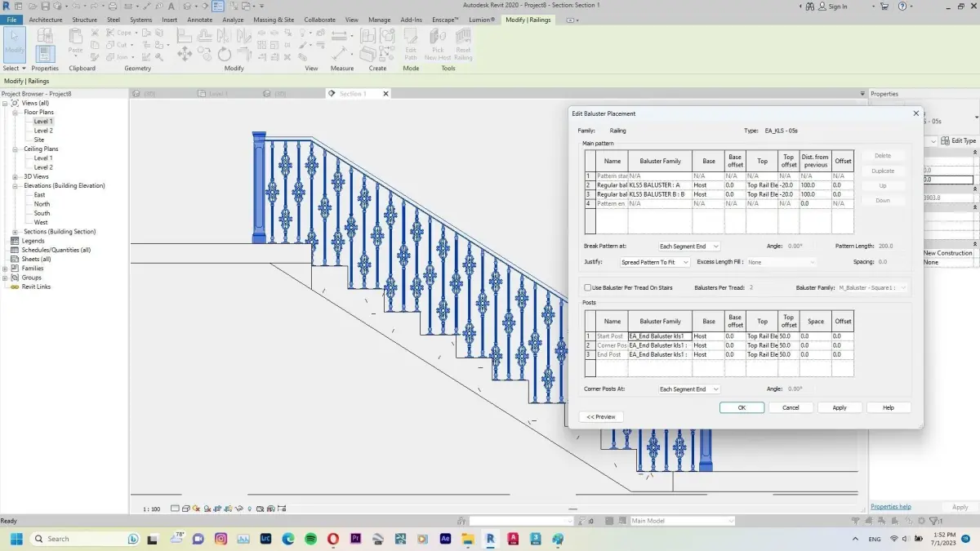Switch to the Manage ribbon tab
The image size is (980, 551).
pos(379,20)
